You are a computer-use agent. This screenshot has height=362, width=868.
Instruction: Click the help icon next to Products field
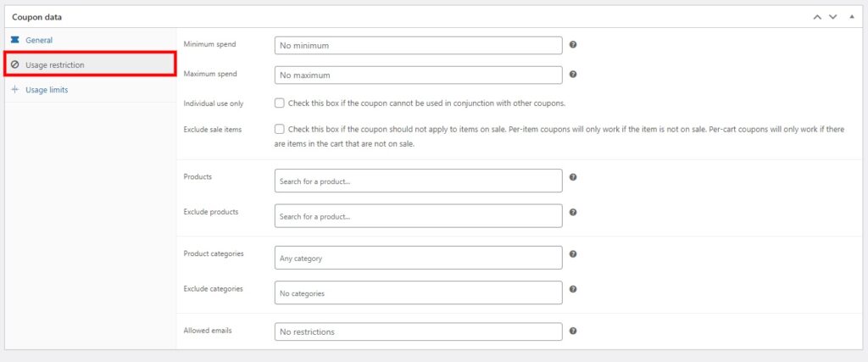coord(573,177)
